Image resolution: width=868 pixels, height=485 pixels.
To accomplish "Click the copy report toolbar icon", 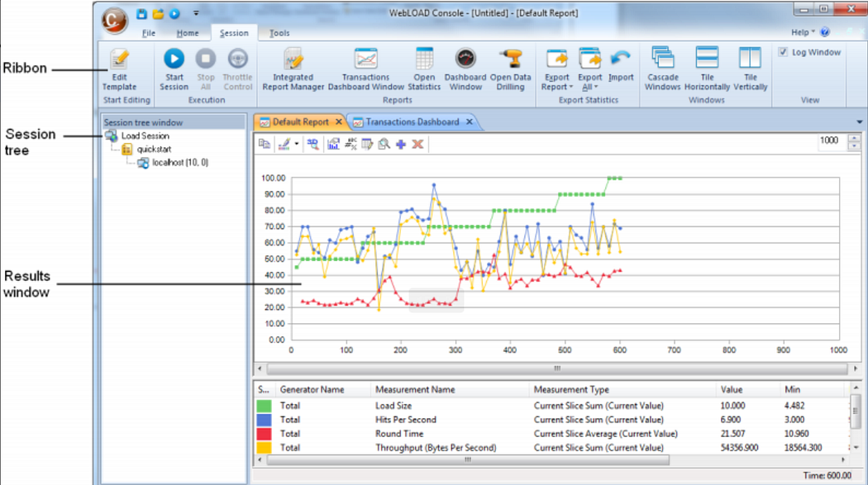I will click(264, 145).
